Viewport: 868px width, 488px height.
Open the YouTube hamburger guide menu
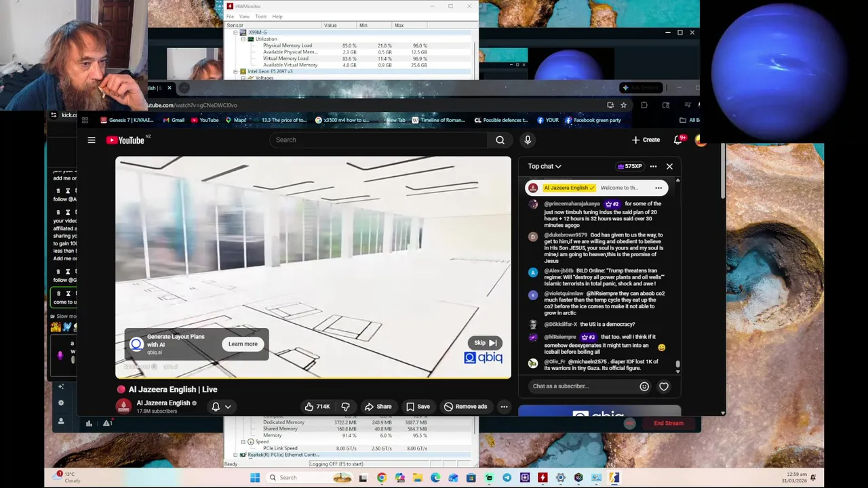click(92, 140)
